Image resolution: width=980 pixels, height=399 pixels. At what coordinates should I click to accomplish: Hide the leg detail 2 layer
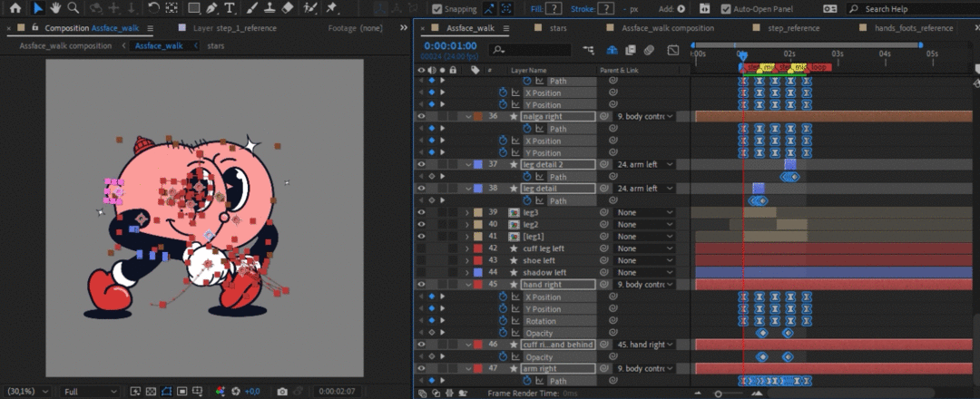[x=421, y=164]
